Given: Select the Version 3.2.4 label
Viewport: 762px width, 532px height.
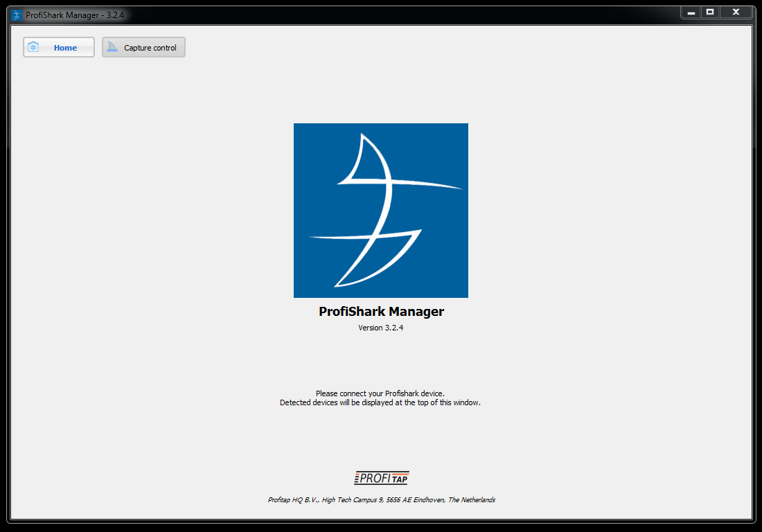Looking at the screenshot, I should (x=381, y=328).
